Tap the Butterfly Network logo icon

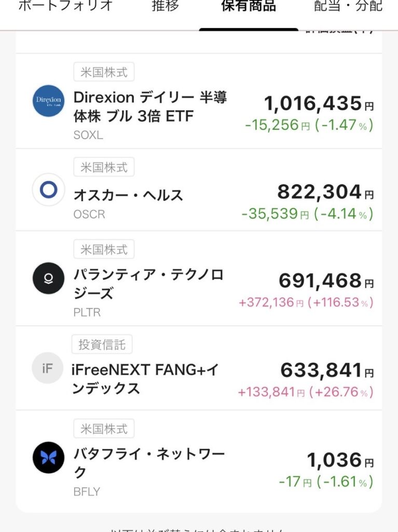pos(48,457)
